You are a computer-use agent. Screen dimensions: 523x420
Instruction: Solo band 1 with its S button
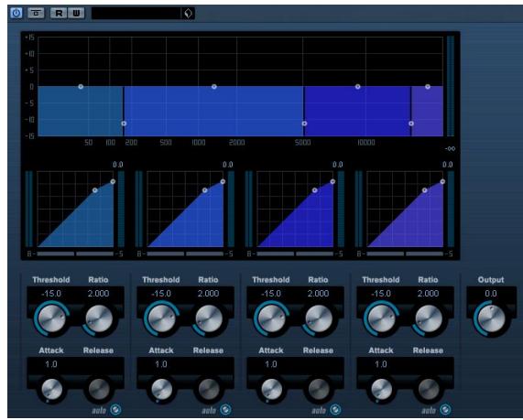click(121, 254)
